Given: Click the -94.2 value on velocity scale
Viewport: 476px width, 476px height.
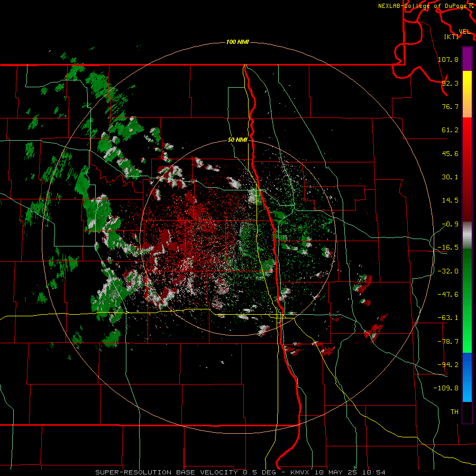Looking at the screenshot, I should pos(448,365).
